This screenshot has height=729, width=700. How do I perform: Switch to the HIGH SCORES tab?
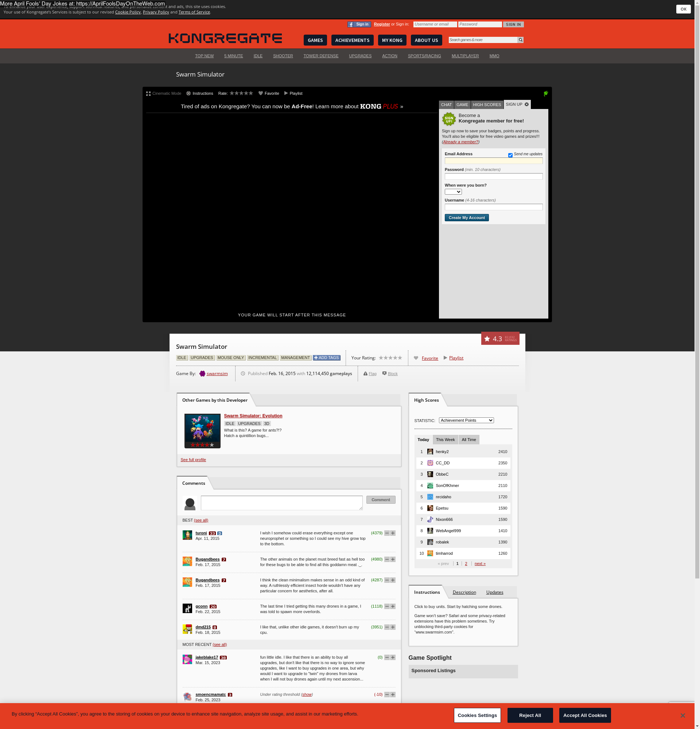pos(487,105)
